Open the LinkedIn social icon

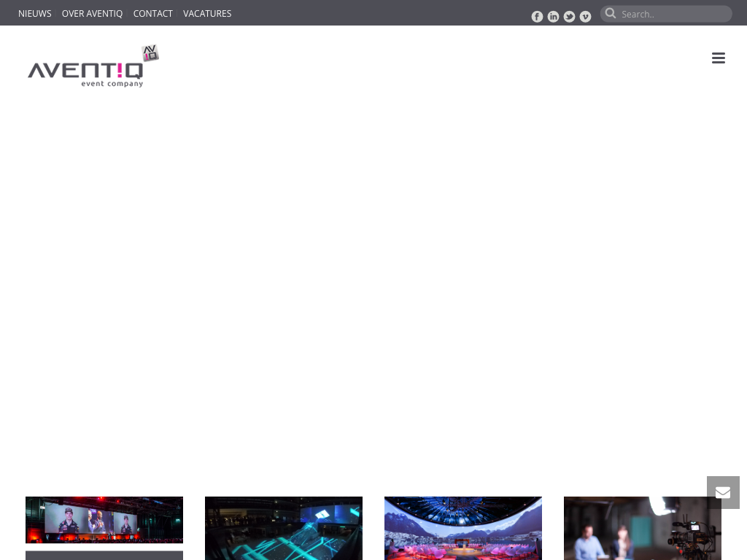(x=553, y=17)
